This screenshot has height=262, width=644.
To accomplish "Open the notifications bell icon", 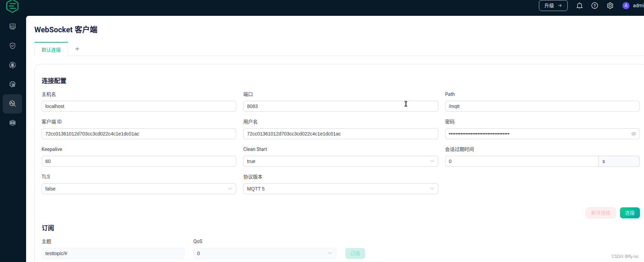I will (579, 6).
